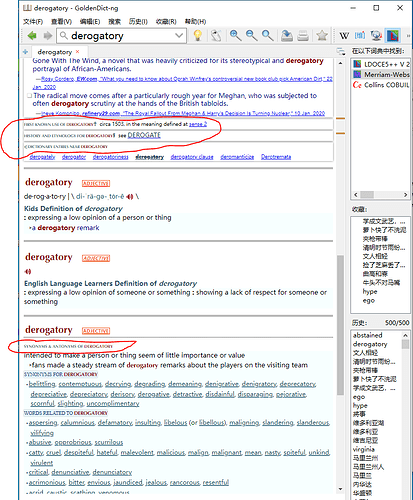This screenshot has height=500, width=413.
Task: Open the 查看(V) menu
Action: (x=61, y=21)
